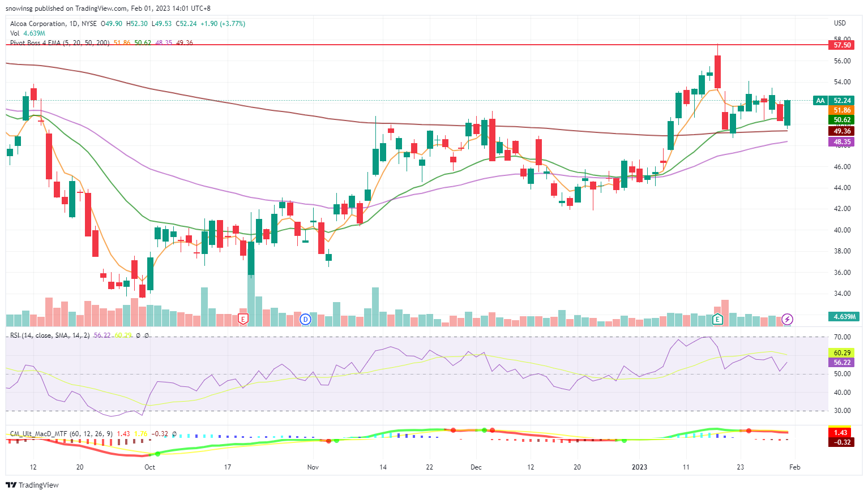Click the orange 51.86 axis label
Screen dimensions: 868x495
tap(842, 110)
